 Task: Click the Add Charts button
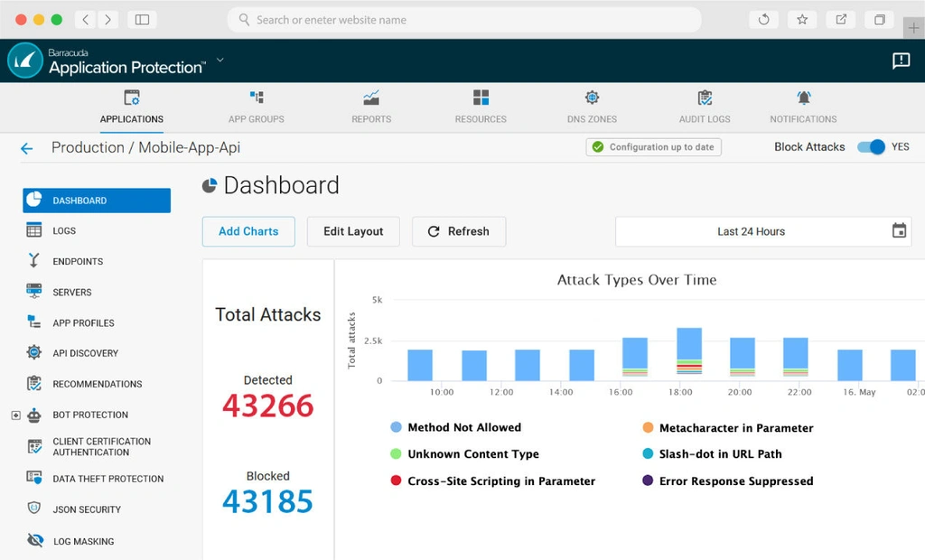click(248, 231)
